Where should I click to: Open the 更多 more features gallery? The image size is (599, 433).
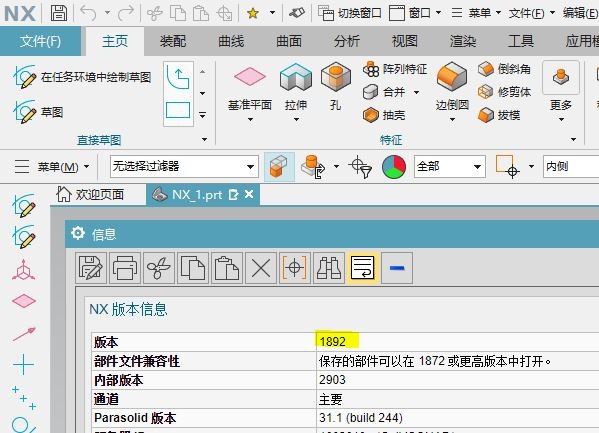pos(561,91)
